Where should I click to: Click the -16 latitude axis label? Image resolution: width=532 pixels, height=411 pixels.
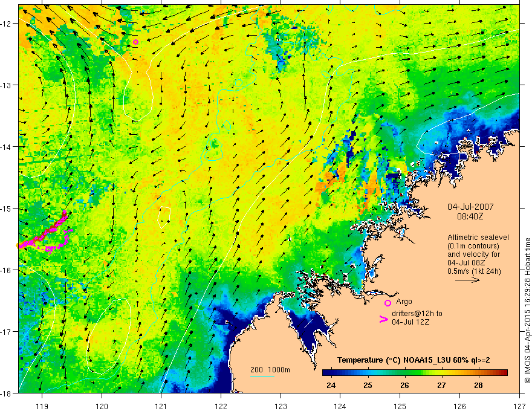[x=6, y=270]
